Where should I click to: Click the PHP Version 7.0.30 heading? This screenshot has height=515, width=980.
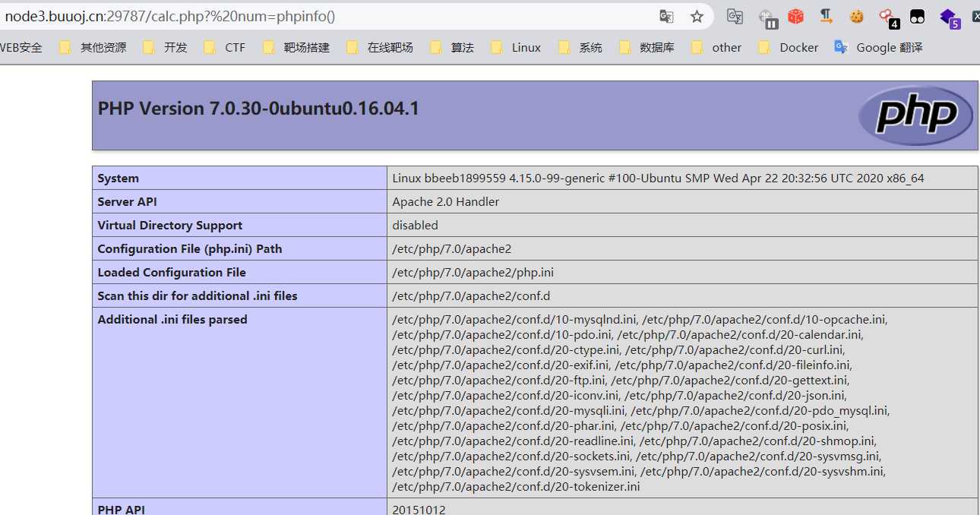[x=258, y=109]
